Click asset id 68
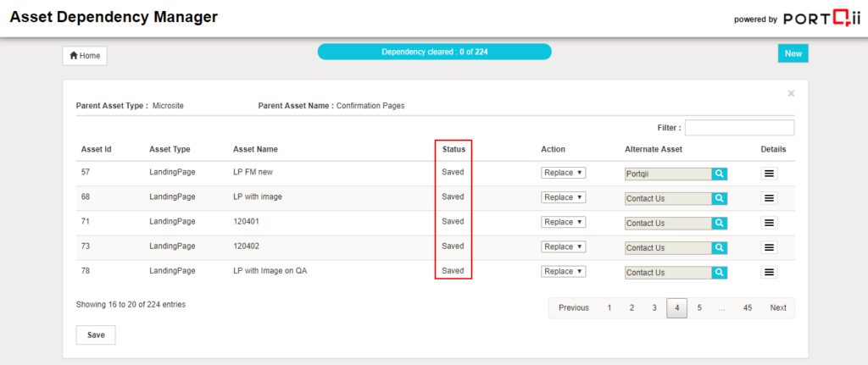This screenshot has width=868, height=365. (x=86, y=196)
